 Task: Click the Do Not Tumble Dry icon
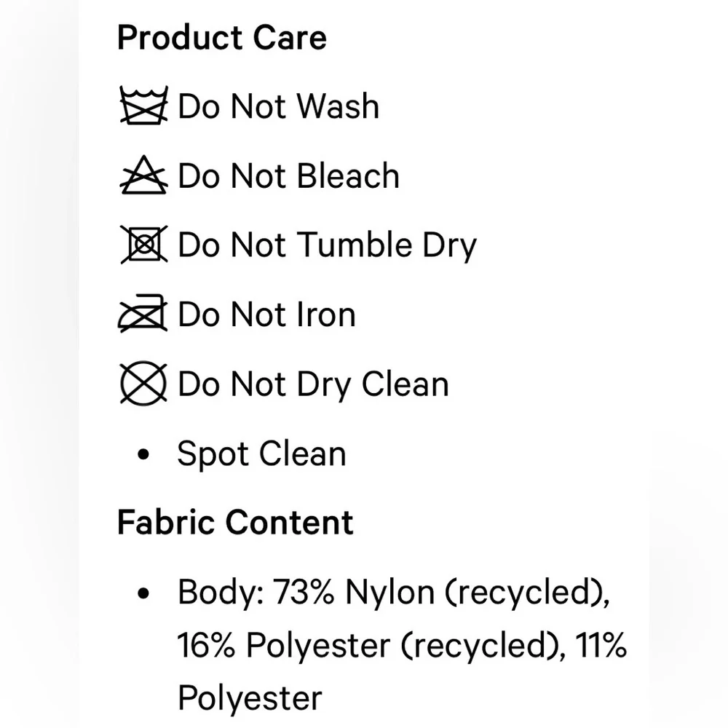click(x=143, y=245)
